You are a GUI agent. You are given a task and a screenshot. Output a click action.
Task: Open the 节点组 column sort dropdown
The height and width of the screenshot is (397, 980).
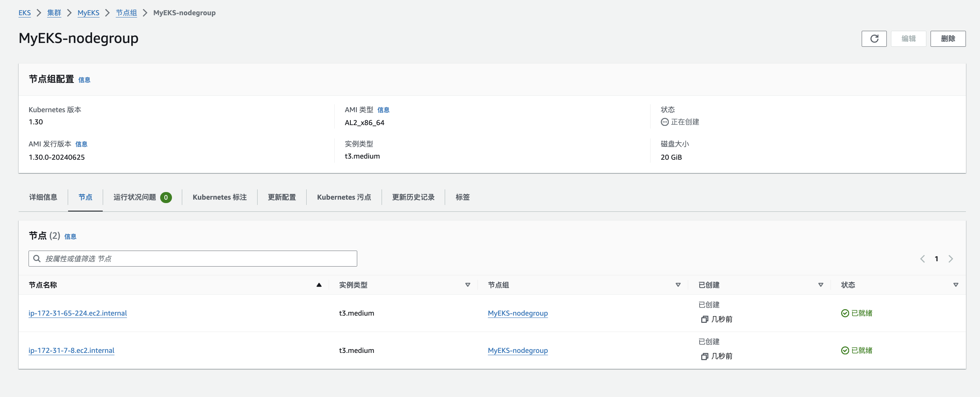(678, 285)
